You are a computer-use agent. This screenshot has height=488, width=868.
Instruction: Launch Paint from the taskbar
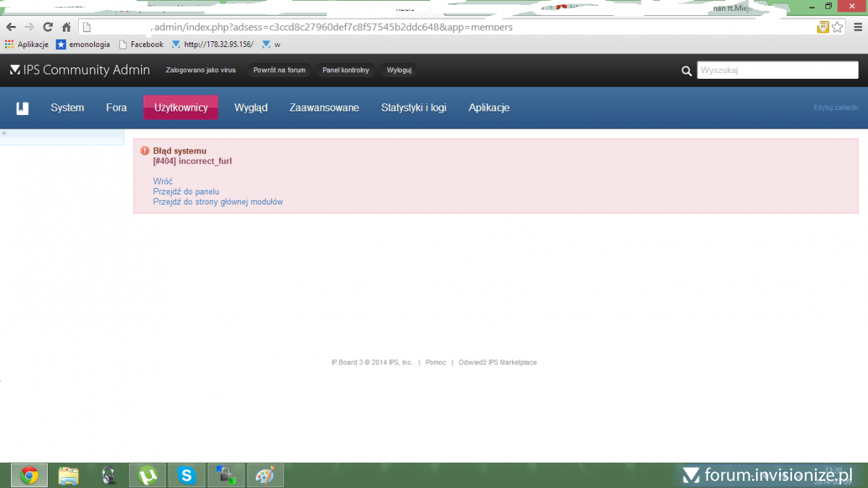click(x=265, y=475)
